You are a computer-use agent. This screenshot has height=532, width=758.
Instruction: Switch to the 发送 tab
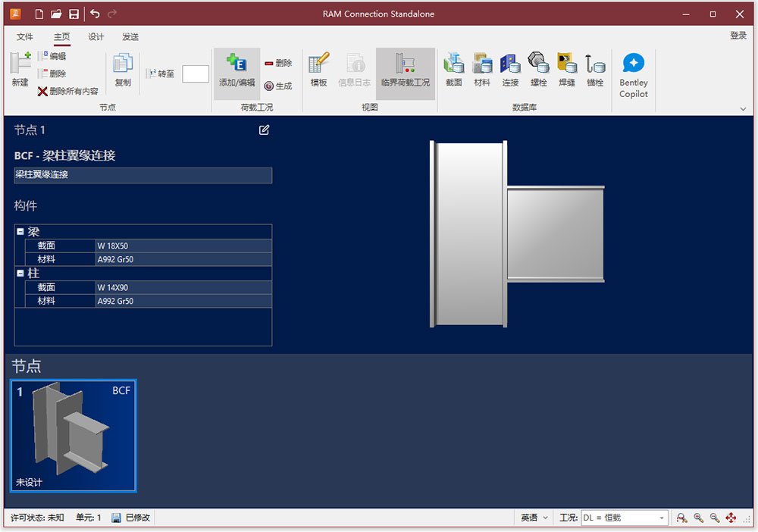tap(130, 36)
